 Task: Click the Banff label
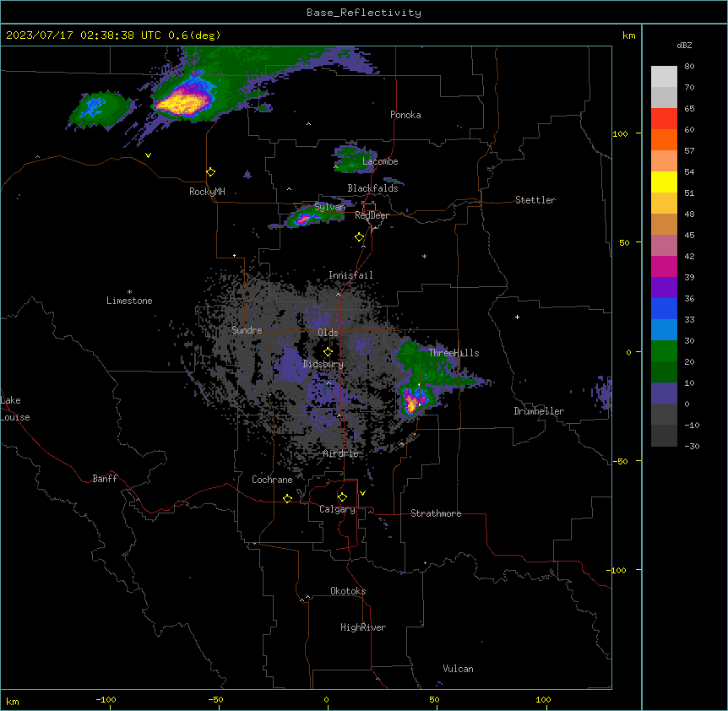click(x=105, y=479)
